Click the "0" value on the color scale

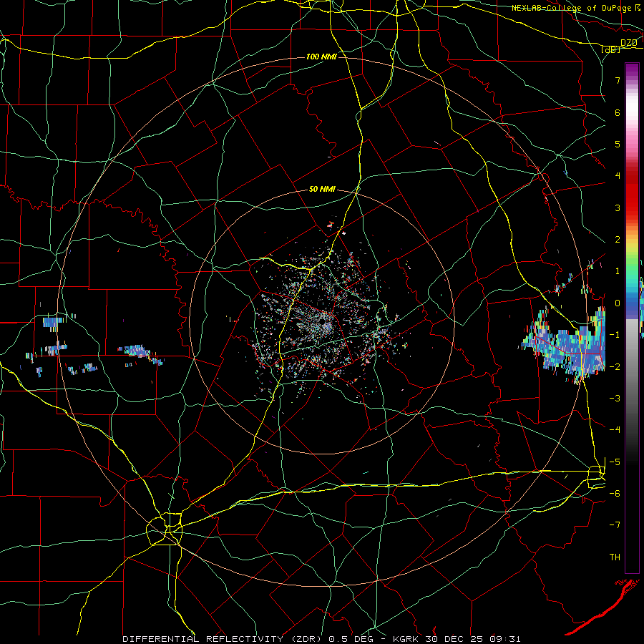[618, 303]
